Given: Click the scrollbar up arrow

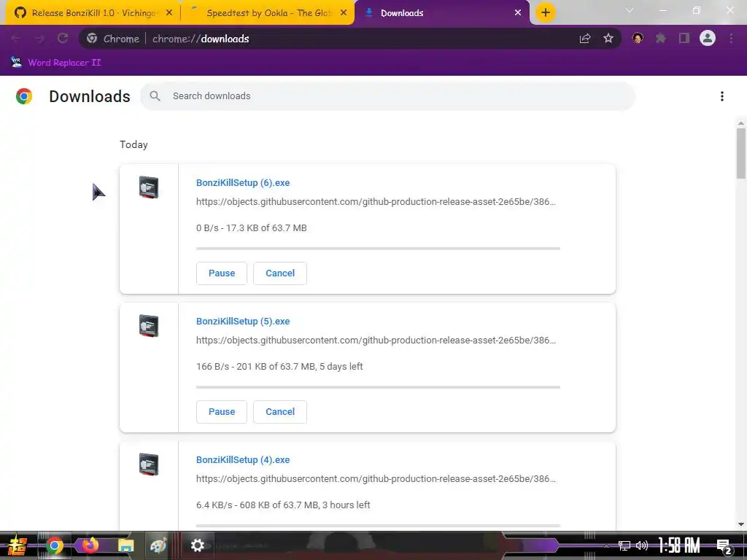Looking at the screenshot, I should tap(741, 122).
